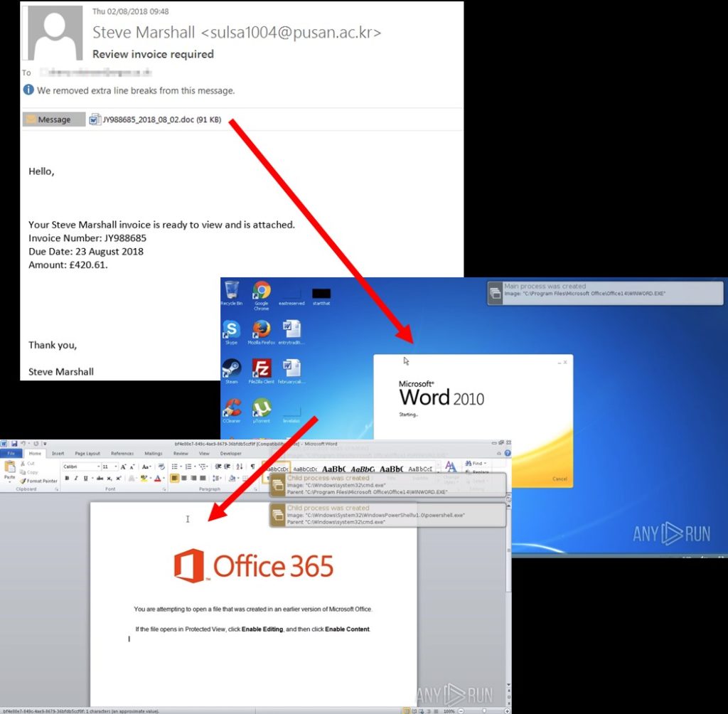Click Format Painter in Clipboard group

(x=38, y=481)
